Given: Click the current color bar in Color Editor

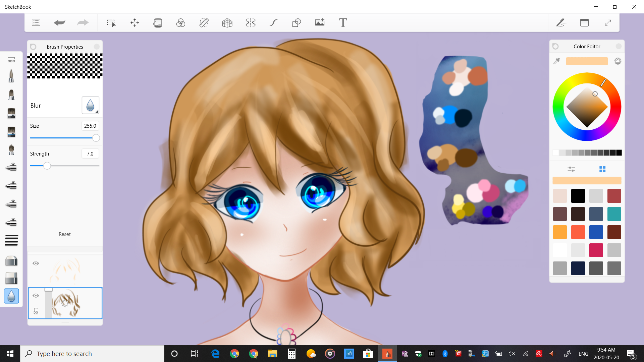Looking at the screenshot, I should tap(587, 61).
